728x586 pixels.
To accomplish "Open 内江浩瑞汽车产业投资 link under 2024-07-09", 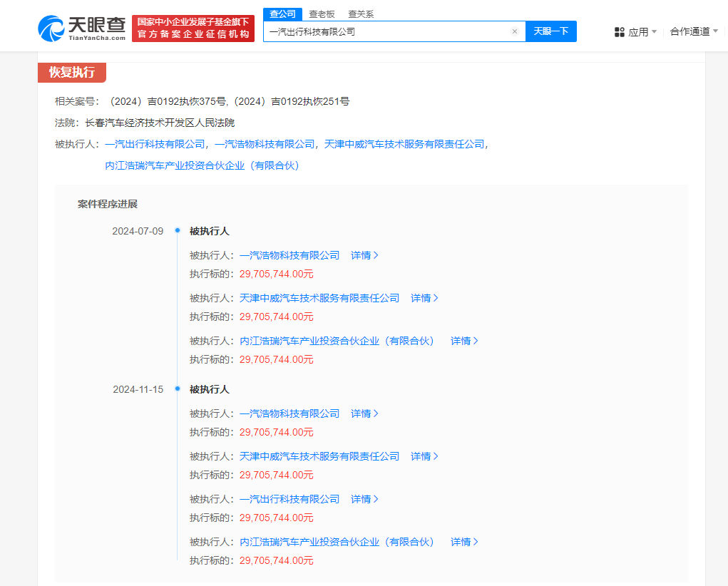I will click(x=337, y=341).
